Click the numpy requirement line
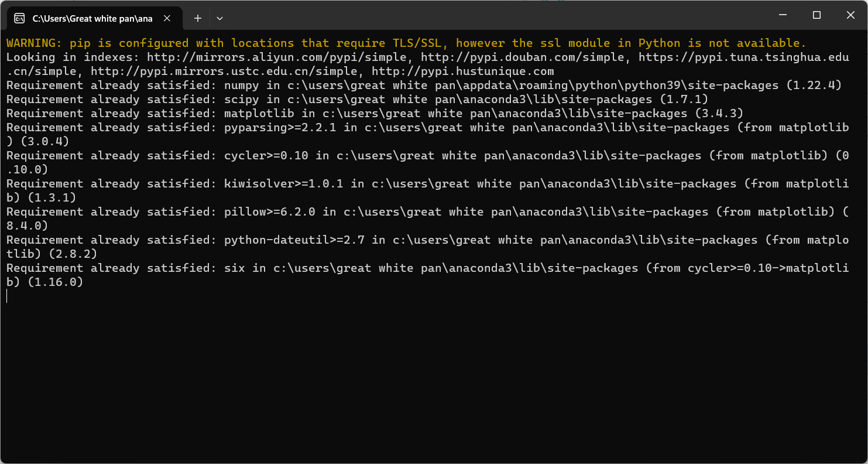The width and height of the screenshot is (868, 464). 424,86
